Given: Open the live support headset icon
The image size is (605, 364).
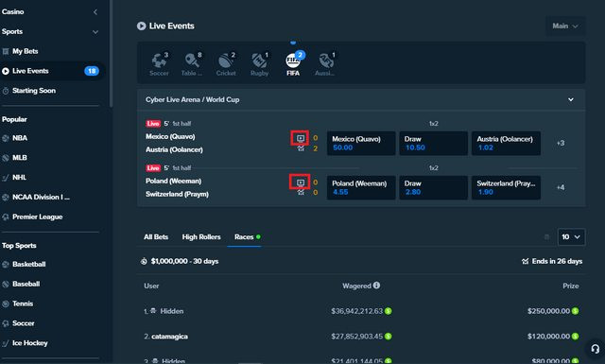Looking at the screenshot, I should 596,349.
